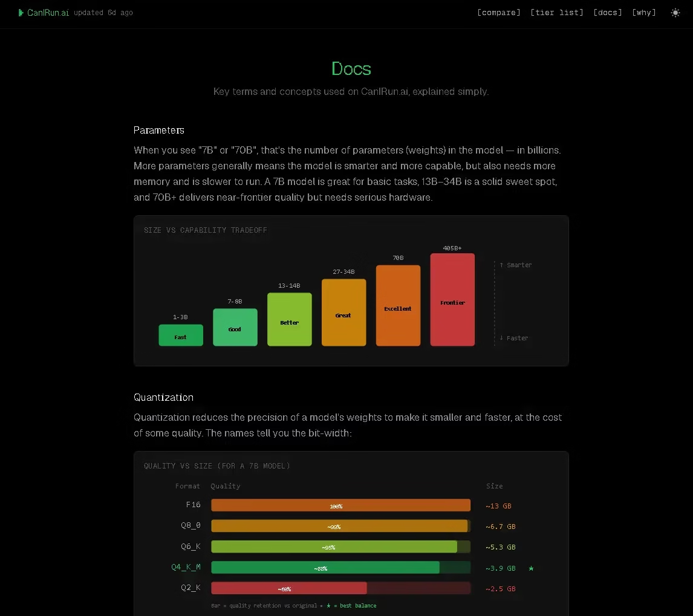Image resolution: width=693 pixels, height=616 pixels.
Task: Click the CanIRun.ai home title text
Action: click(48, 13)
